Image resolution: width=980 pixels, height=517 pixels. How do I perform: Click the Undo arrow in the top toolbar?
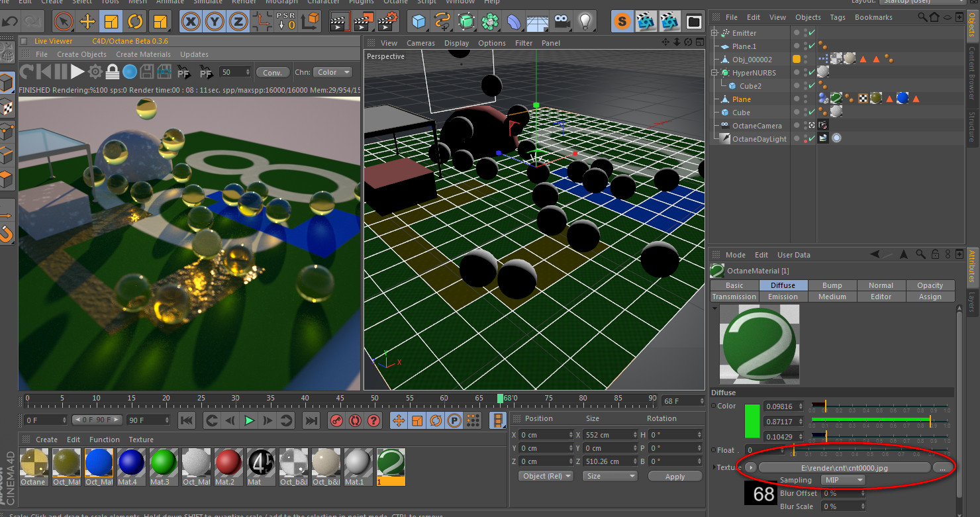pos(10,21)
